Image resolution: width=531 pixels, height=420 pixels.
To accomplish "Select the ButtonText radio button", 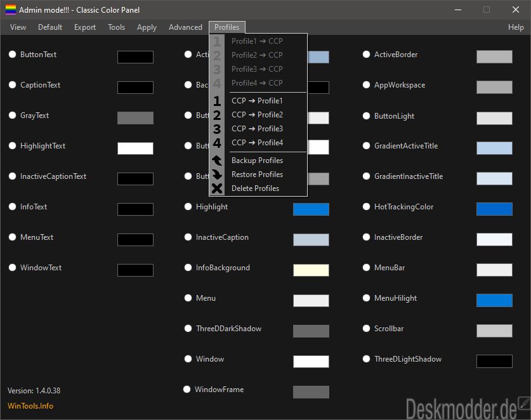I will (13, 54).
